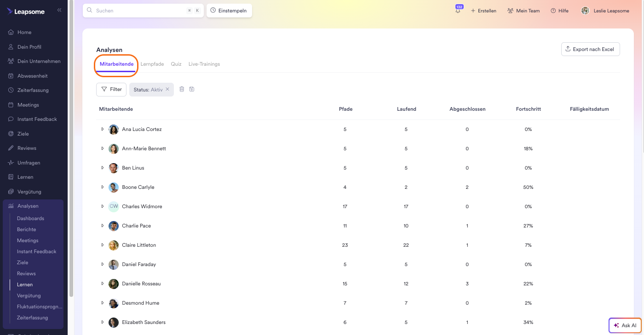Open the Live-Trainings tab
The image size is (644, 335).
coord(204,64)
